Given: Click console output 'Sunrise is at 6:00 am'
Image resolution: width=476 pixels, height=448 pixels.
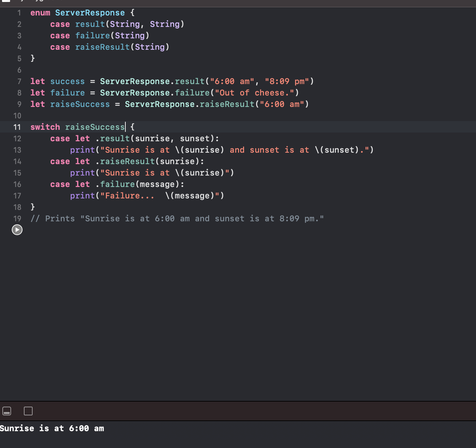Looking at the screenshot, I should coord(52,428).
